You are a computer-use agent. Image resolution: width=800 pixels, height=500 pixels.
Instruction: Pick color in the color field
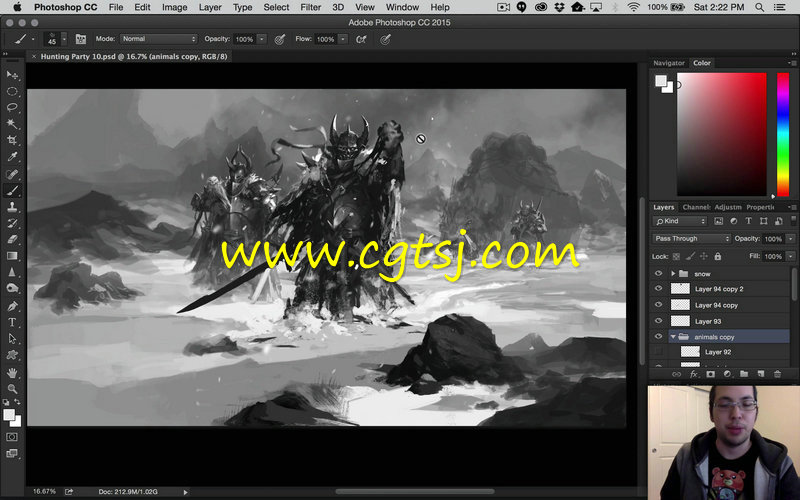point(721,134)
